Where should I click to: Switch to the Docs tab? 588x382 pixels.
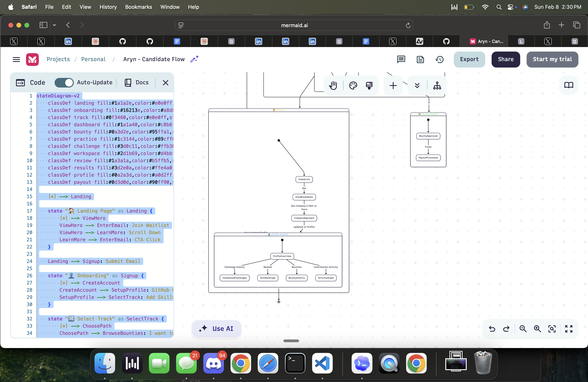pos(137,83)
